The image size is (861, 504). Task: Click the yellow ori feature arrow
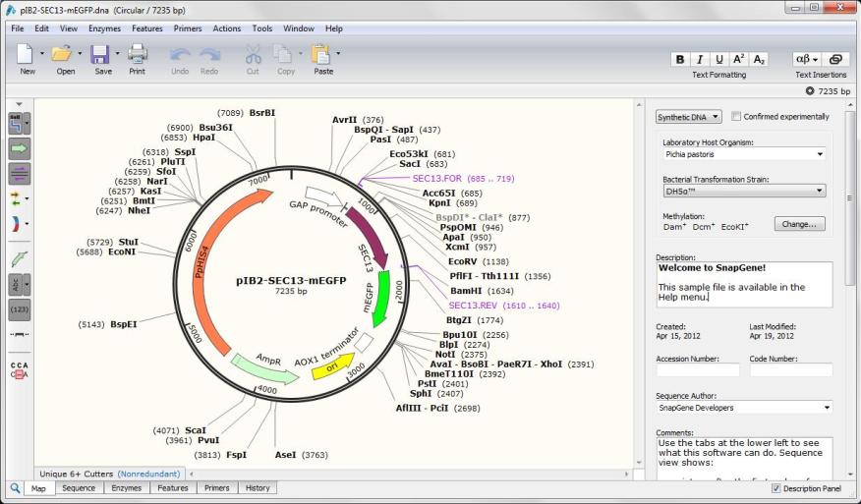[x=333, y=366]
